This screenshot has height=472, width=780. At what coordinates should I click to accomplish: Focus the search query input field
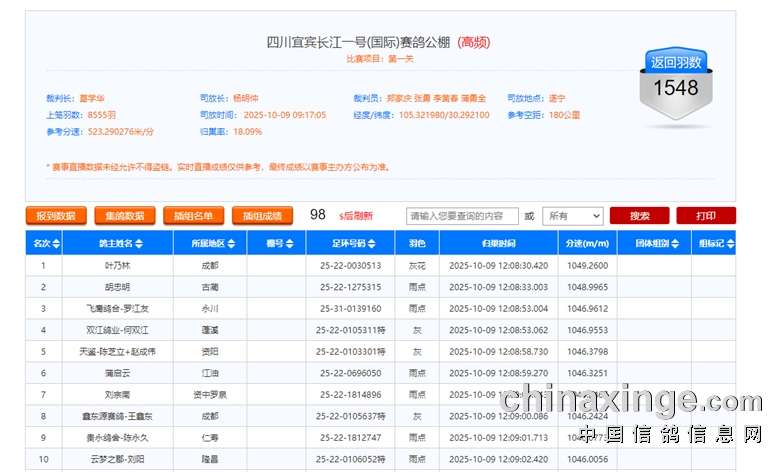pos(462,216)
